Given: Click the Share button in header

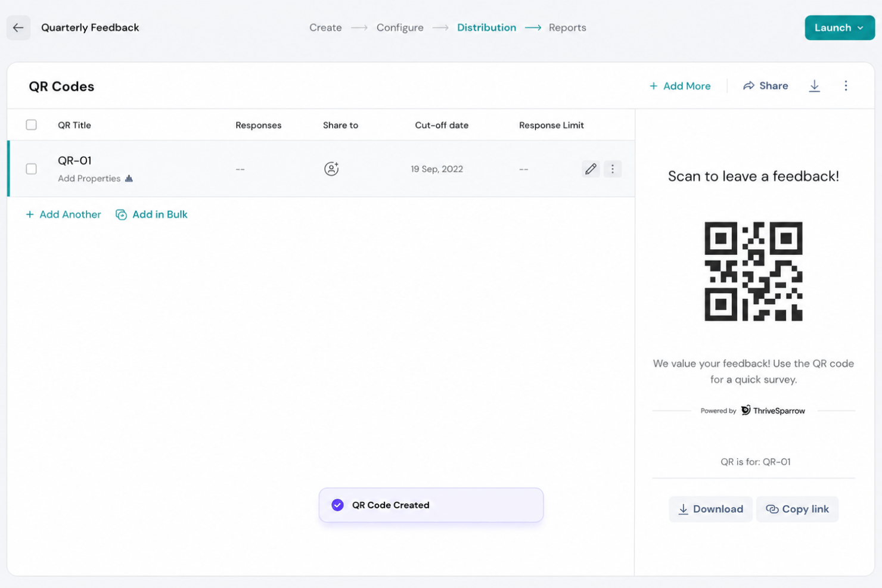Looking at the screenshot, I should coord(766,86).
